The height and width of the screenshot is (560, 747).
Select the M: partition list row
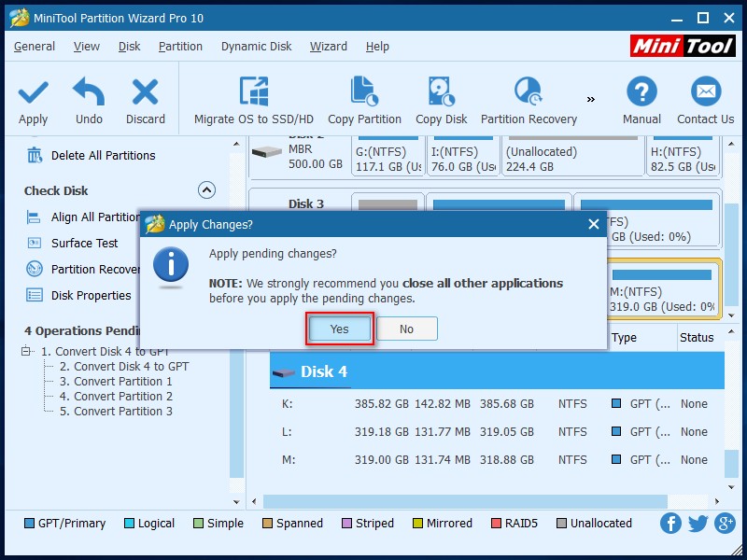[x=497, y=460]
